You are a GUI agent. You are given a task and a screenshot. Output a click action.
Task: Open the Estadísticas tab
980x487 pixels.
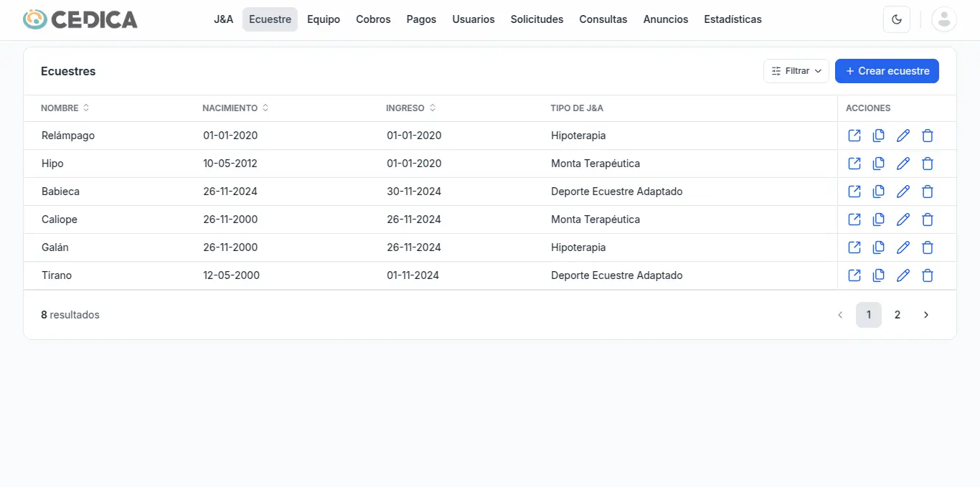point(732,19)
